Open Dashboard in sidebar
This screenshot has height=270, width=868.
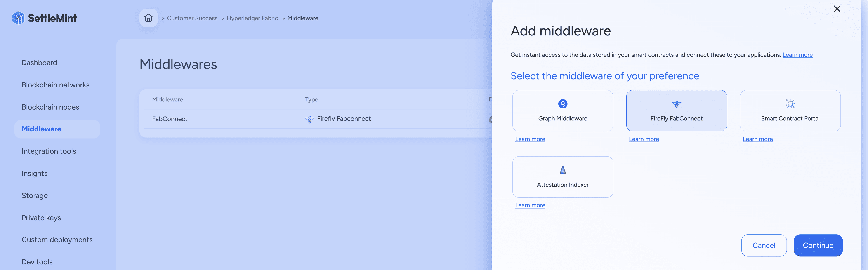pos(39,63)
